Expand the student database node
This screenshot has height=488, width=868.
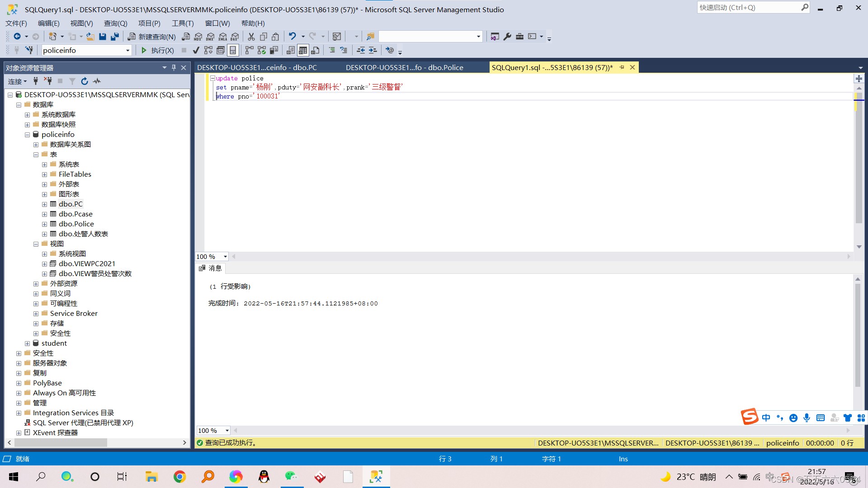27,343
